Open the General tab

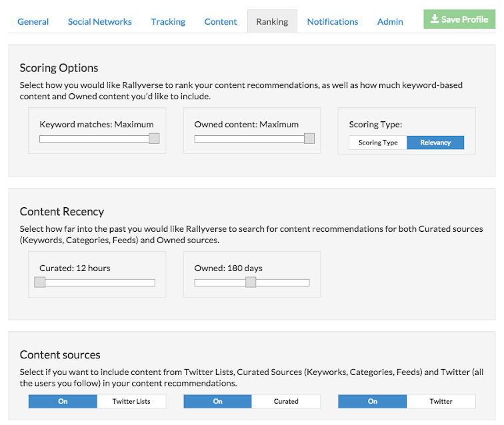pyautogui.click(x=33, y=21)
